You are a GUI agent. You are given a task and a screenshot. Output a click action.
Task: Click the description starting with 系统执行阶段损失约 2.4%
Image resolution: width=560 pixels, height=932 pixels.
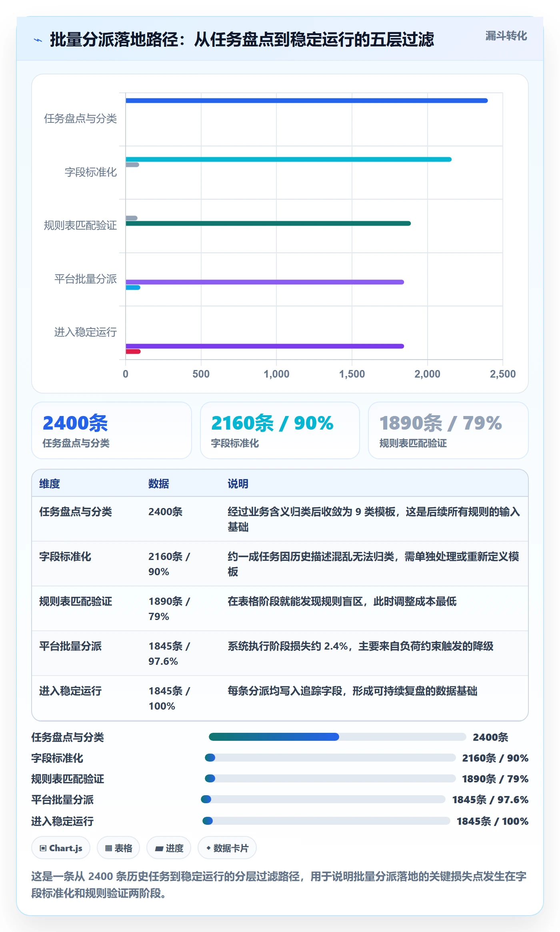[360, 646]
